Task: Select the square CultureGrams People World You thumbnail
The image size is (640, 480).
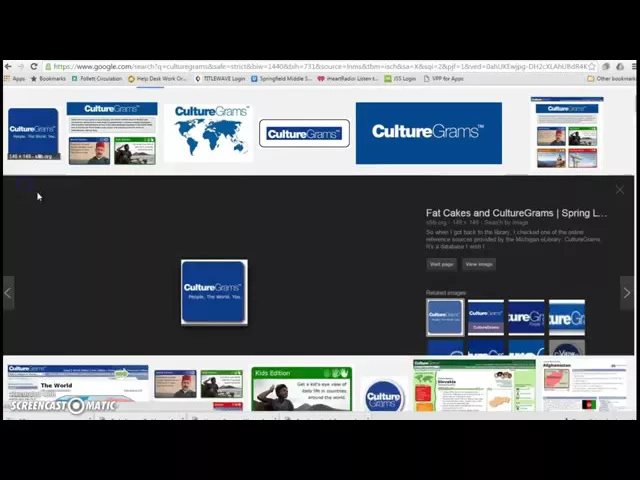Action: 33,133
